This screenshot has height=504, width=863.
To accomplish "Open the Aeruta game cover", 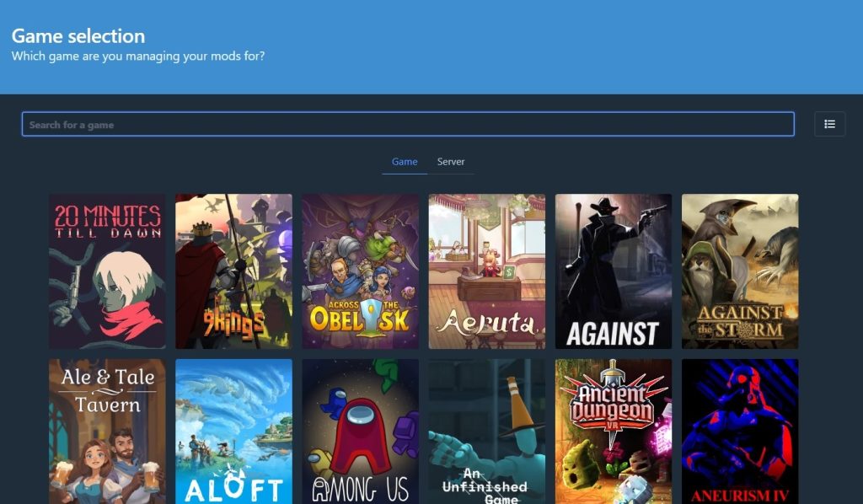I will 487,271.
